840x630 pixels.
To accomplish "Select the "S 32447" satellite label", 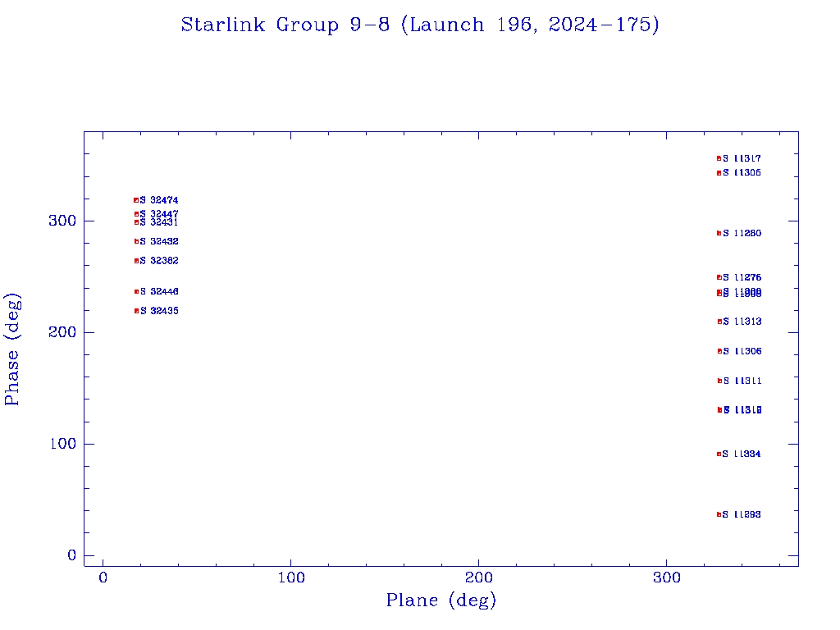I will [x=159, y=214].
